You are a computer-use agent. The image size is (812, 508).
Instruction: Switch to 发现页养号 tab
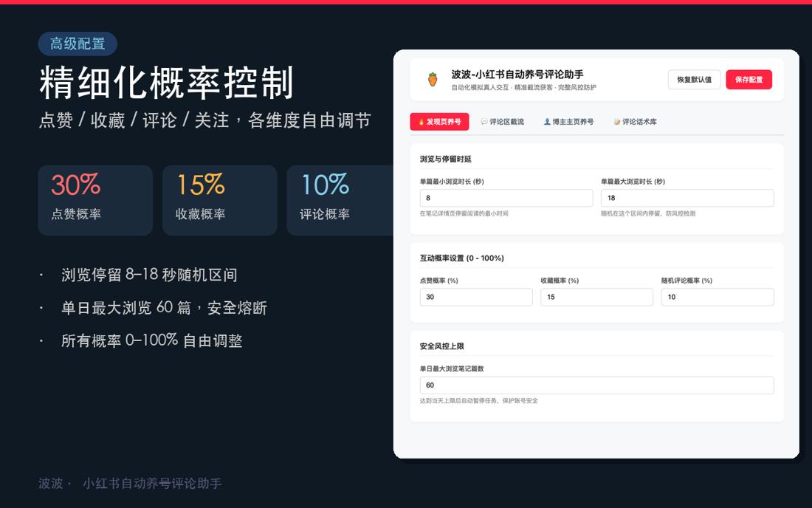(439, 122)
